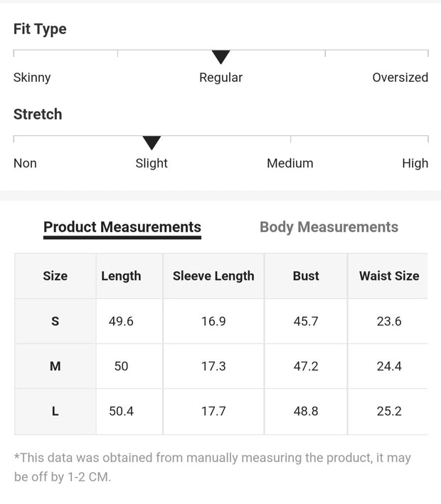
Task: Click the Non stretch label
Action: coord(25,163)
